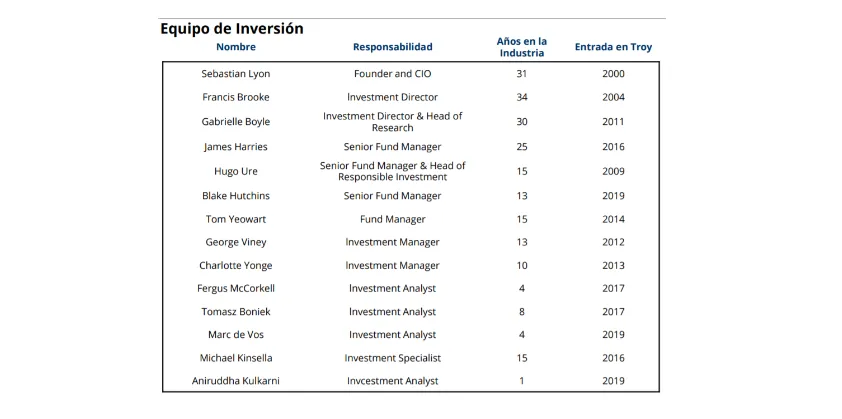This screenshot has width=842, height=419.
Task: Click the 'Founder and CIO' cell
Action: pyautogui.click(x=392, y=74)
